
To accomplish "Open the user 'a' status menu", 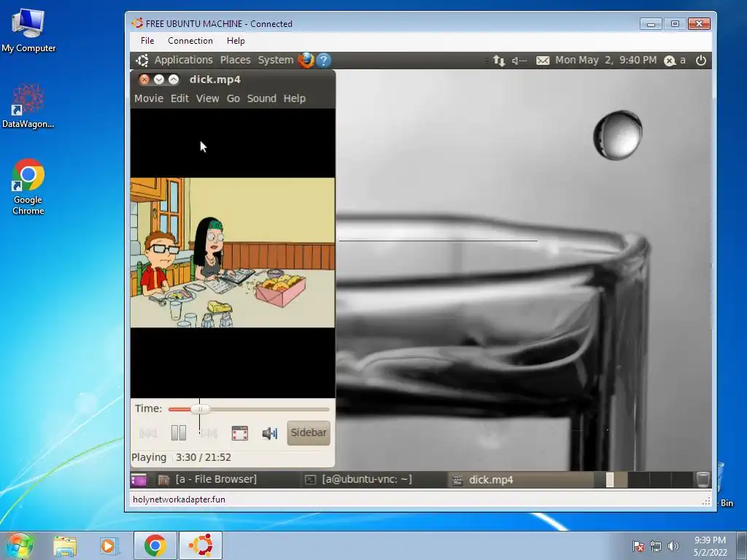I will pos(675,61).
